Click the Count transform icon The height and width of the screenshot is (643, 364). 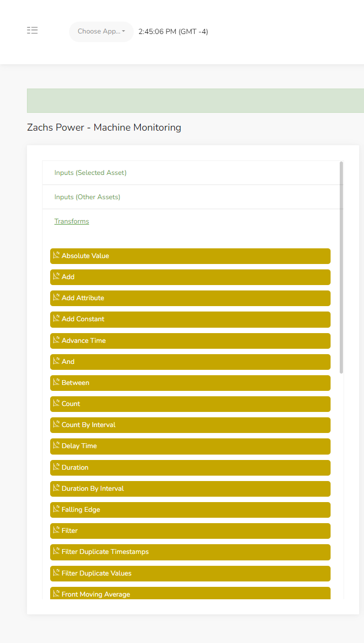(x=57, y=403)
